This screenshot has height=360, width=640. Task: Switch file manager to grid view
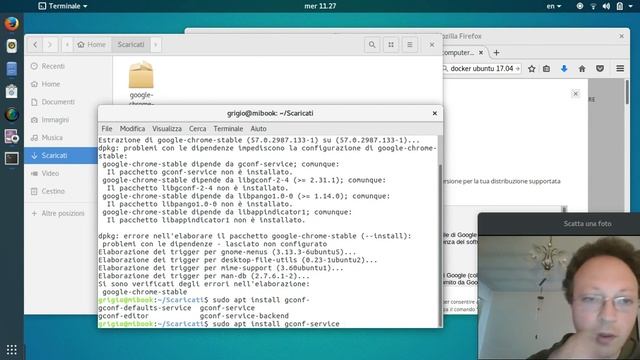coord(391,44)
